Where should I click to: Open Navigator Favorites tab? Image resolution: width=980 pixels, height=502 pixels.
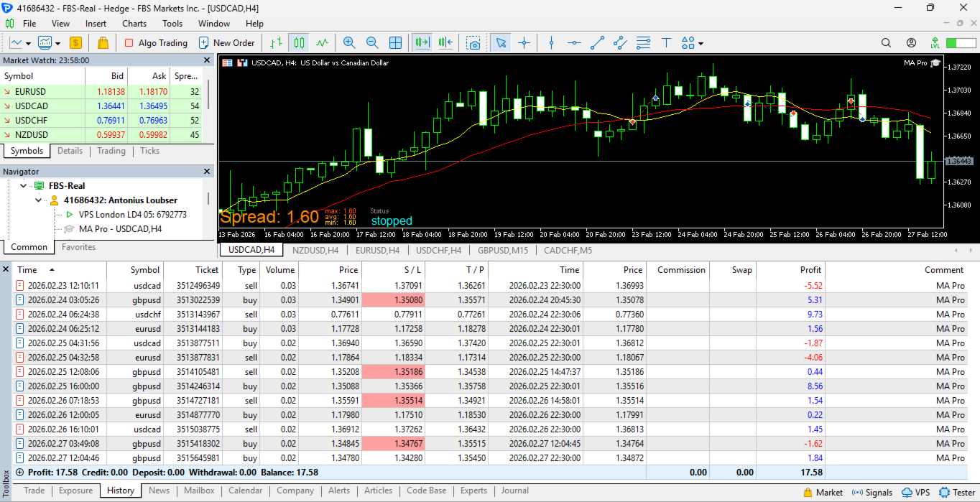(78, 247)
